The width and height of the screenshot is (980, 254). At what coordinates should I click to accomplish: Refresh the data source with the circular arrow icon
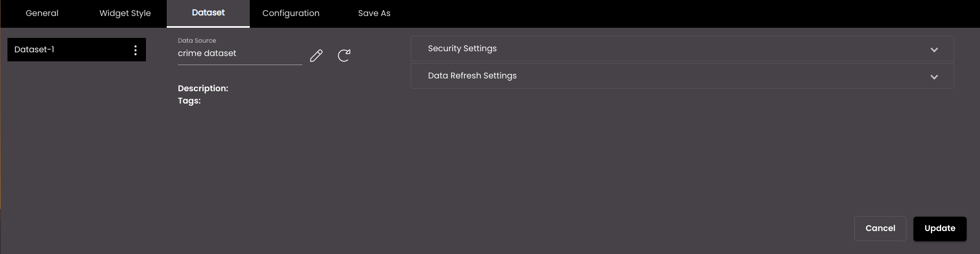(344, 55)
